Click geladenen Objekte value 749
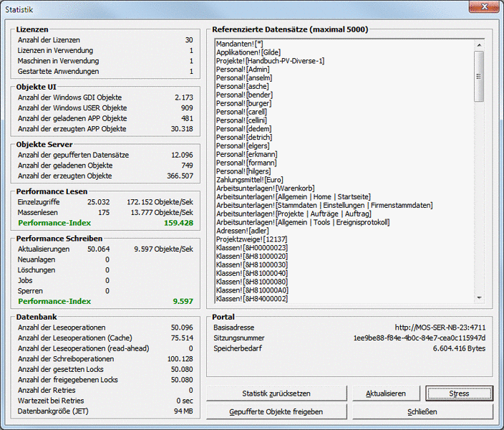This screenshot has width=504, height=430. point(187,166)
